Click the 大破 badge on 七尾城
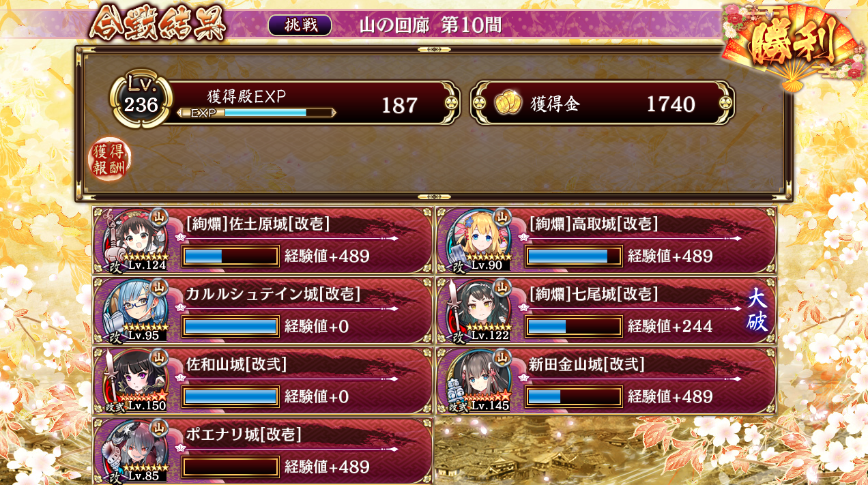This screenshot has height=485, width=868. [757, 310]
